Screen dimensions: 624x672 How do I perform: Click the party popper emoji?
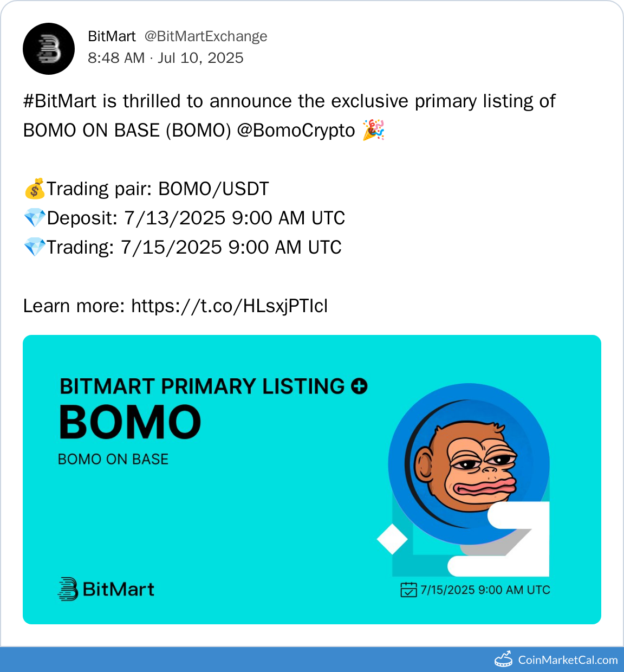(x=373, y=131)
